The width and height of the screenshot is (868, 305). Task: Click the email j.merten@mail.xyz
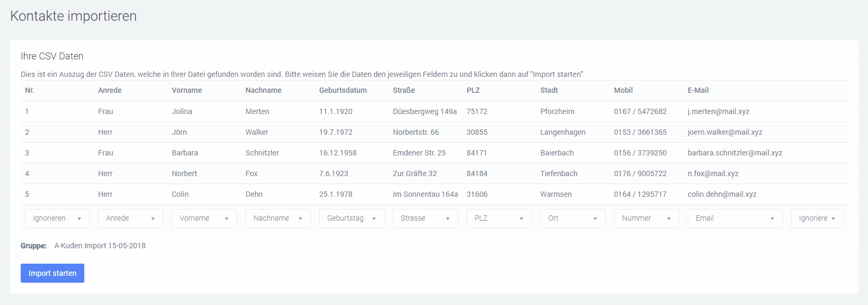point(718,111)
